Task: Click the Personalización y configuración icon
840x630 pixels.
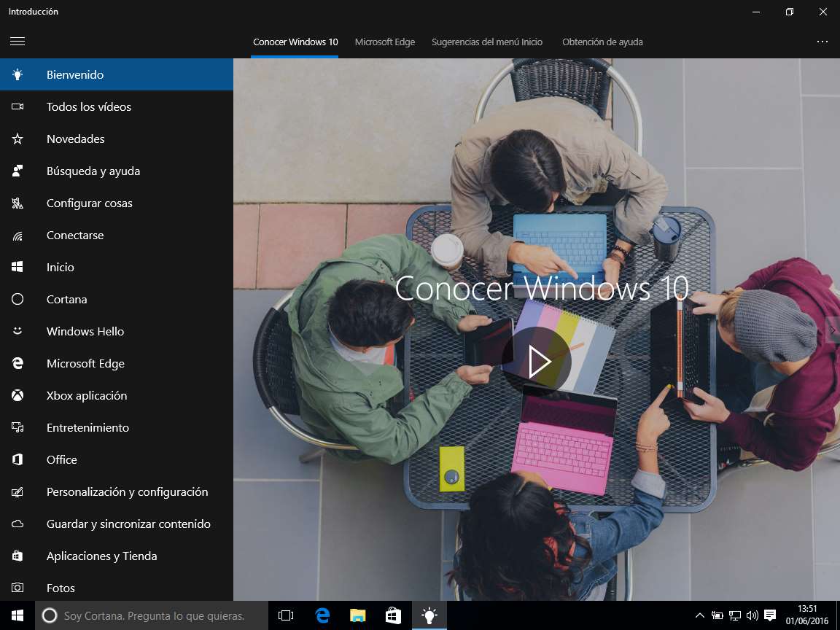Action: click(17, 491)
